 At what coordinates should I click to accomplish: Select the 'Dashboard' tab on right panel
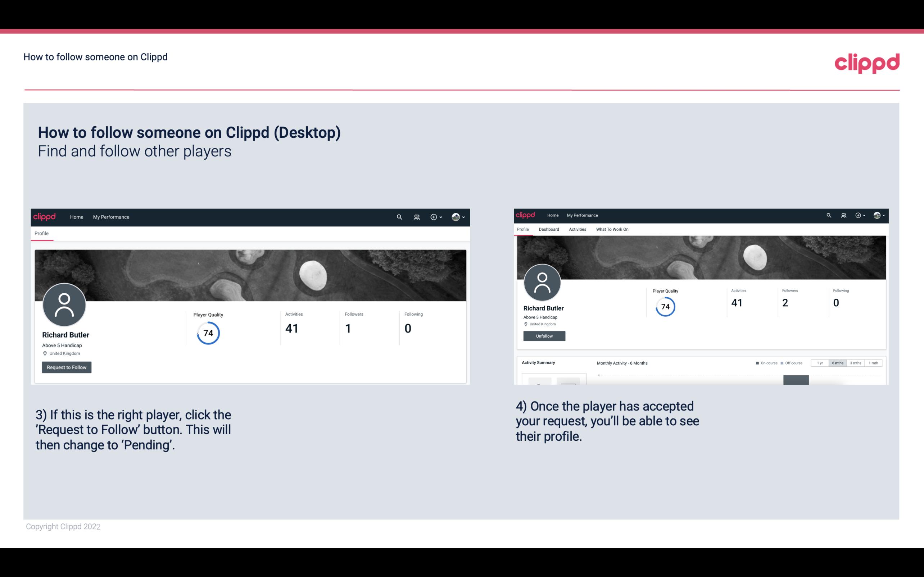tap(548, 229)
